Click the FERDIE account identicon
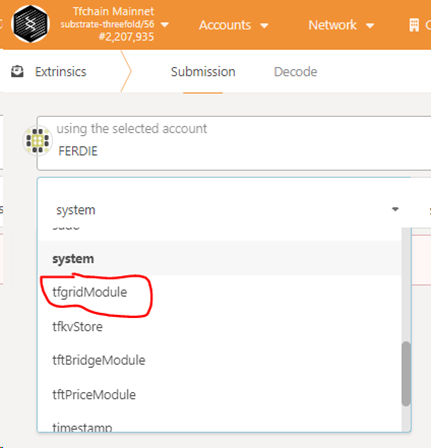This screenshot has width=431, height=448. click(x=38, y=140)
